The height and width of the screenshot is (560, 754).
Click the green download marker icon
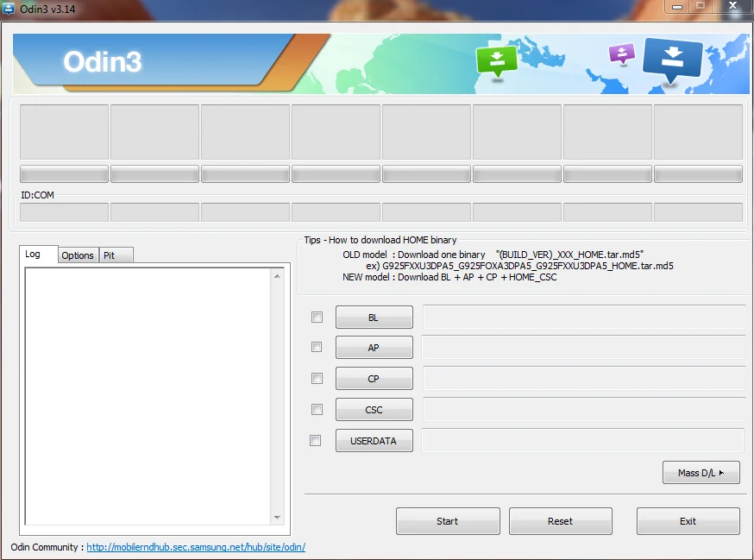pyautogui.click(x=497, y=61)
